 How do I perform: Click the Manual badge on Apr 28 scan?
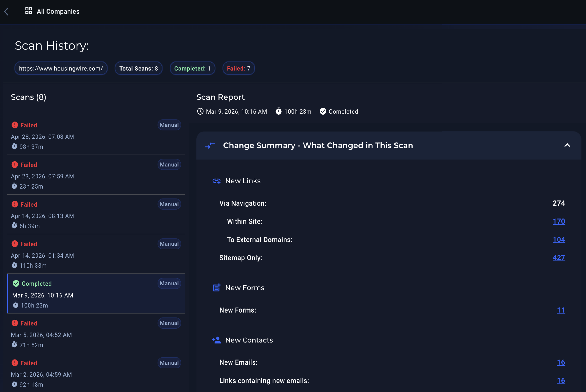(169, 125)
